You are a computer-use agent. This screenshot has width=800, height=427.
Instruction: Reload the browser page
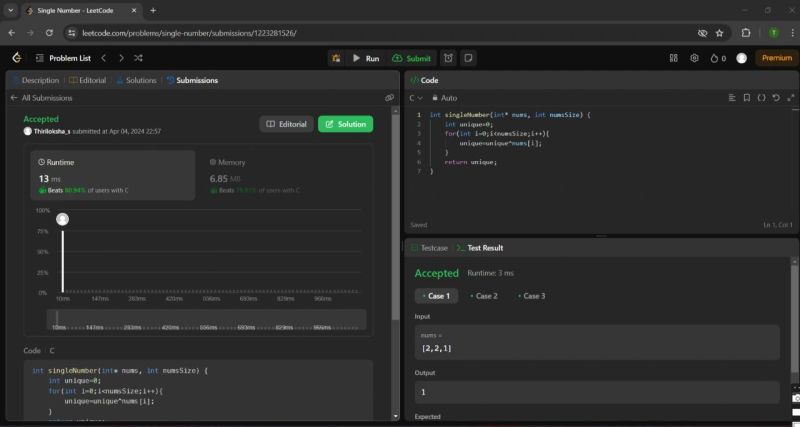pyautogui.click(x=49, y=33)
